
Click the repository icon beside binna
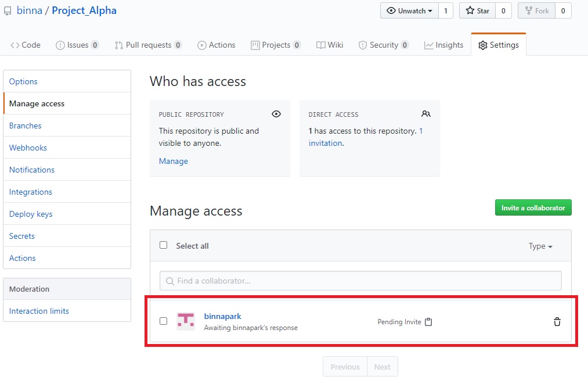8,12
